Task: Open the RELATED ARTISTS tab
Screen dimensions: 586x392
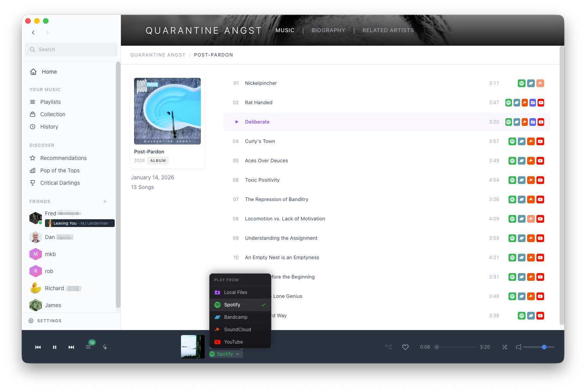Action: pyautogui.click(x=388, y=30)
